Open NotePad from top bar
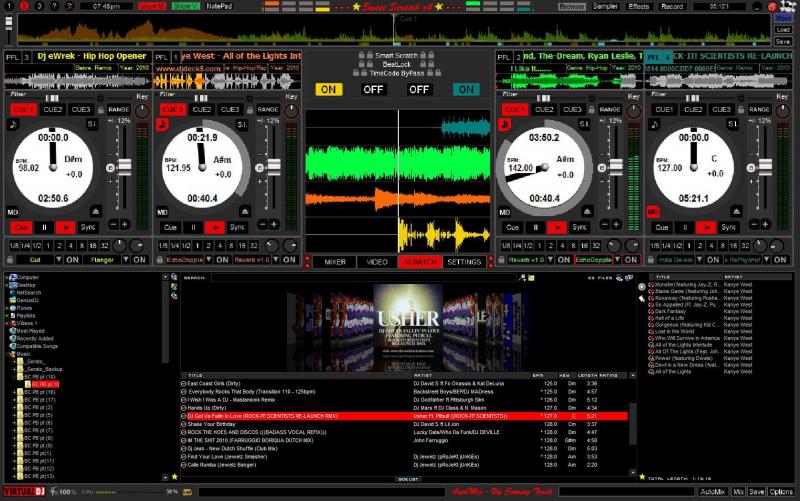This screenshot has width=800, height=501. (x=219, y=6)
